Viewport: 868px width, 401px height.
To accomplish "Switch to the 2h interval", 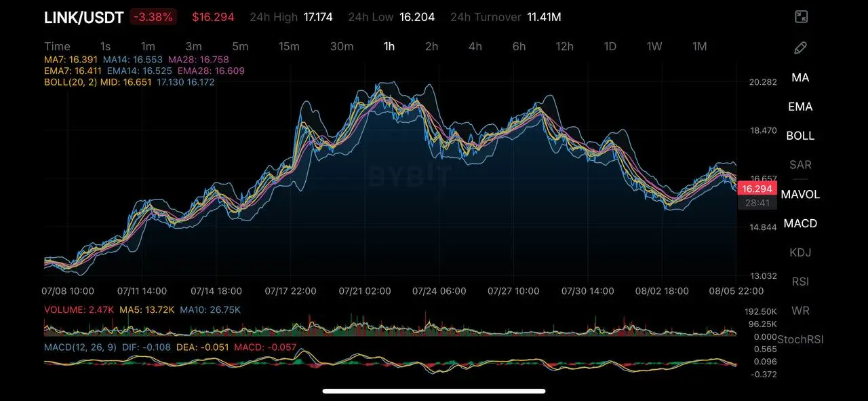I will [431, 46].
